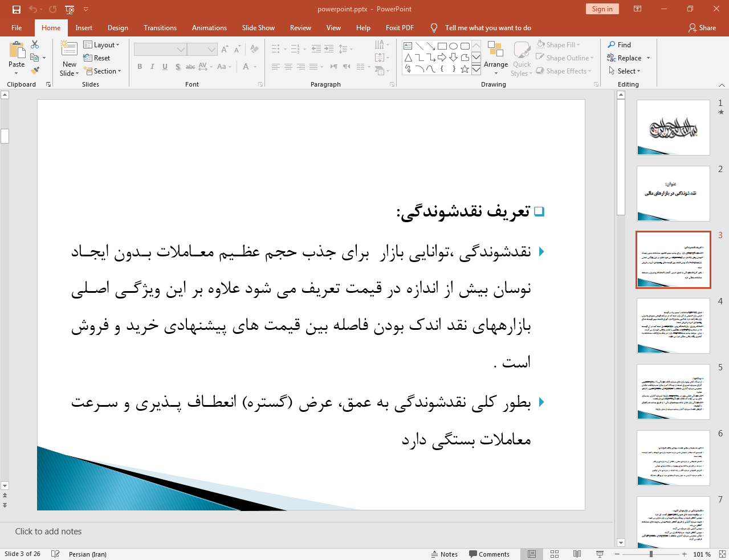Open the Section dropdown

click(103, 71)
